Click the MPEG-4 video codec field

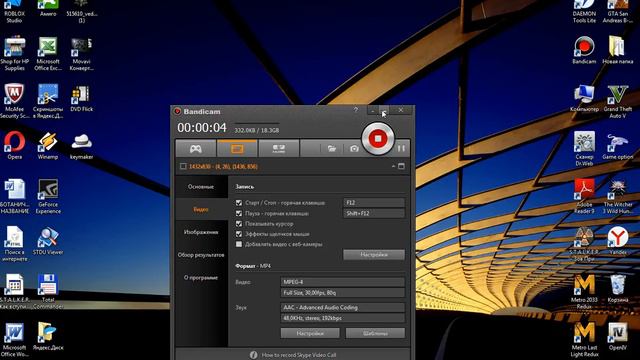pos(342,282)
